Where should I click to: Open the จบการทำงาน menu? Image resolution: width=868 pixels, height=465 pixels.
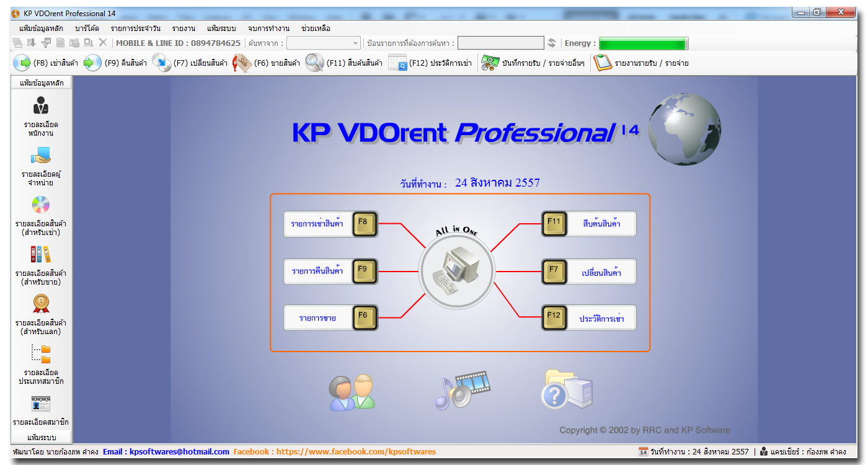[x=268, y=29]
